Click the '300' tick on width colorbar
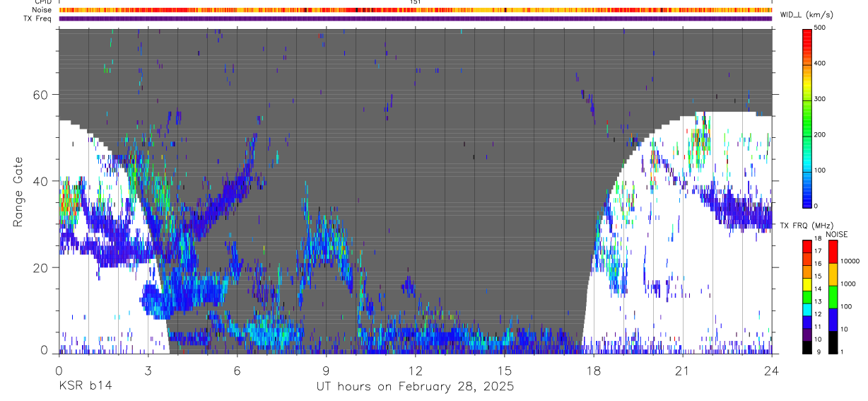This screenshot has height=401, width=868. point(820,99)
